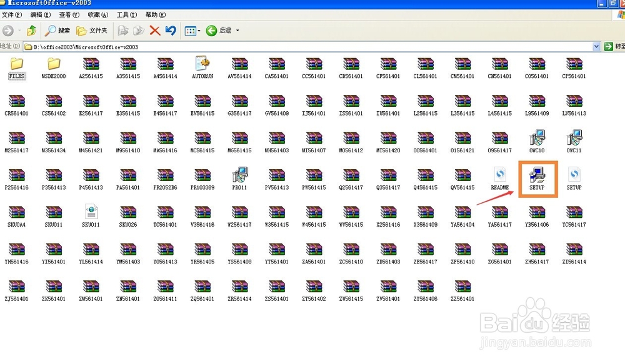Screen dimensions: 625x364
Task: Select the O9561417 archive
Action: click(x=500, y=142)
